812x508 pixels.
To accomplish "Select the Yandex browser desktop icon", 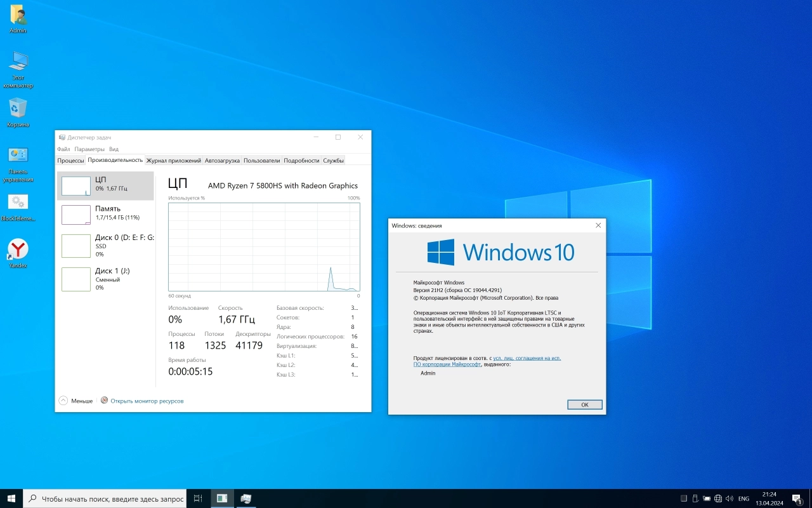I will [x=18, y=253].
